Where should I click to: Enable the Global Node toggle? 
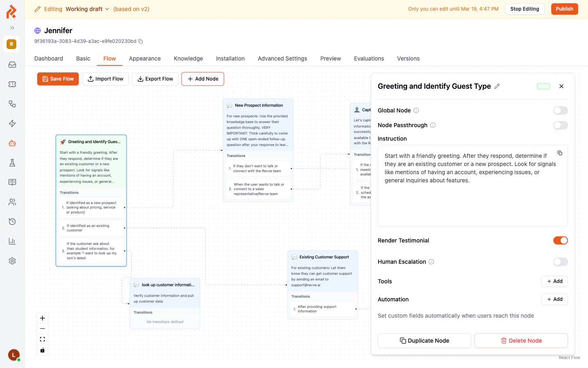560,110
